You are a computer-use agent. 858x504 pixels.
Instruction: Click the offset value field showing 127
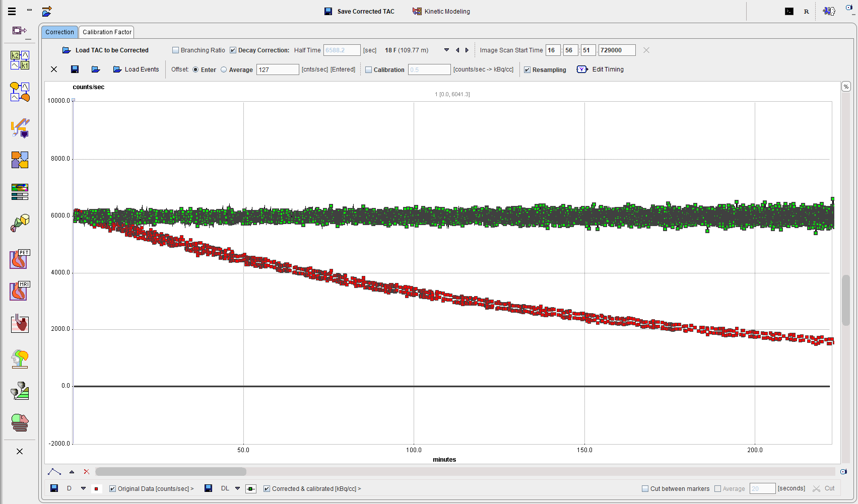point(278,70)
